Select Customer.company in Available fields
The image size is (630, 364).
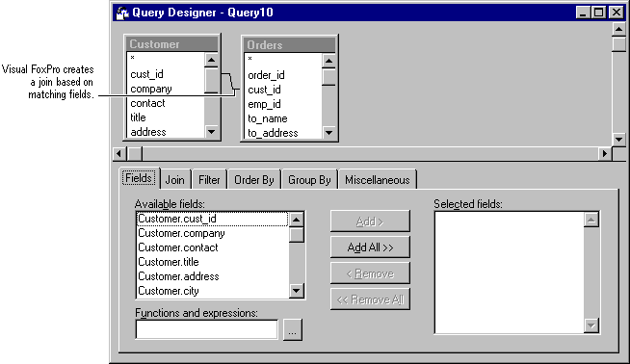coord(213,233)
